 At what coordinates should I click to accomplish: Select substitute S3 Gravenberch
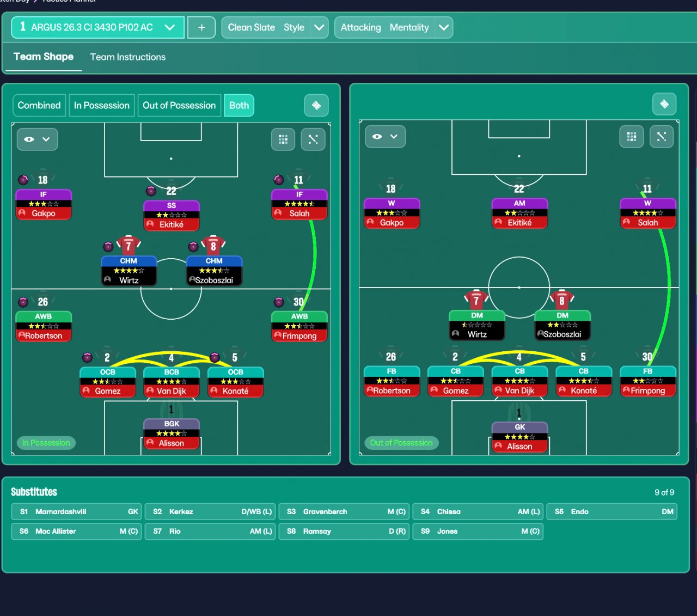[x=344, y=511]
